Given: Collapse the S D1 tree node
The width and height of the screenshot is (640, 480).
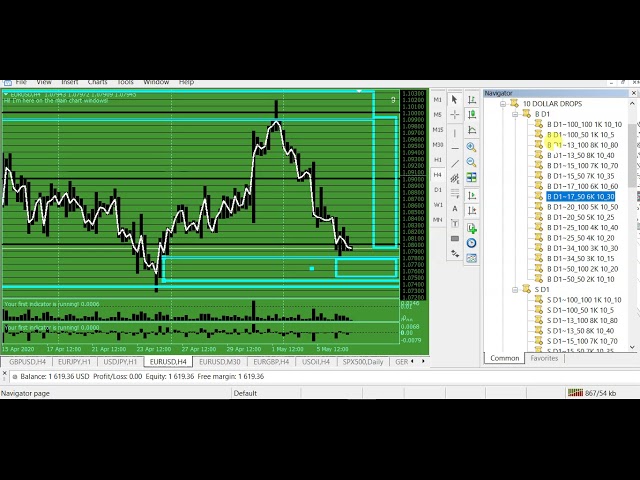Looking at the screenshot, I should click(517, 290).
